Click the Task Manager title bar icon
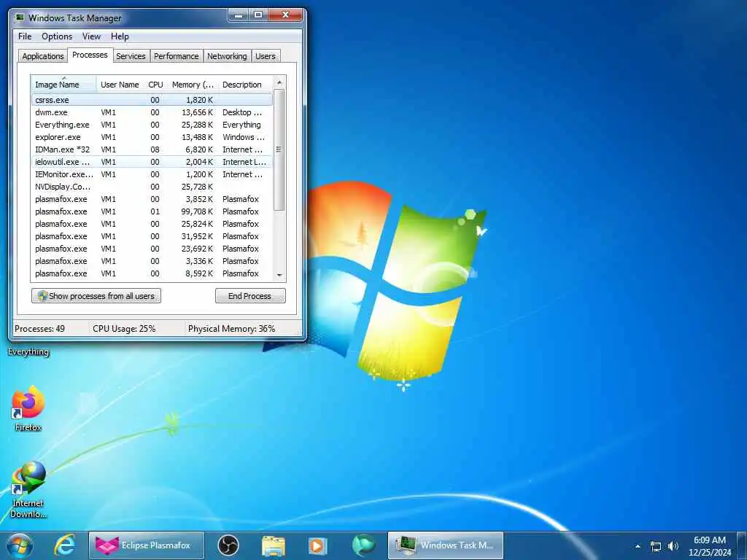This screenshot has width=747, height=560. (x=20, y=17)
